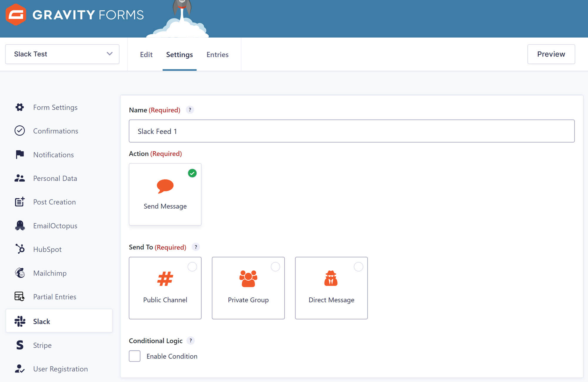The height and width of the screenshot is (382, 588).
Task: Click the Direct Message label text
Action: pos(331,300)
